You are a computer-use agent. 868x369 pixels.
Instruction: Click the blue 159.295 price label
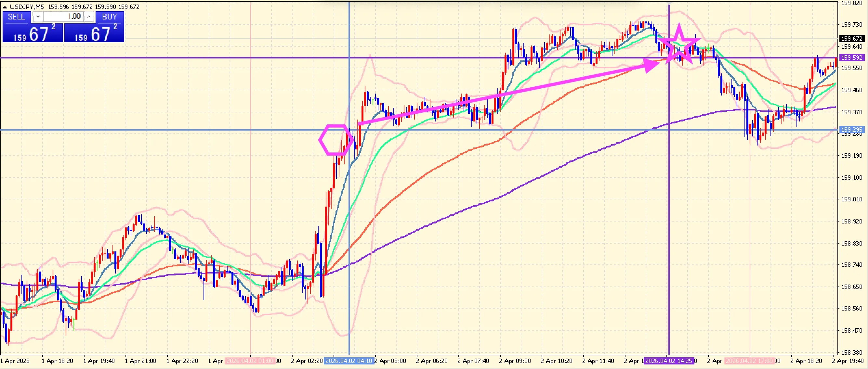(x=851, y=130)
